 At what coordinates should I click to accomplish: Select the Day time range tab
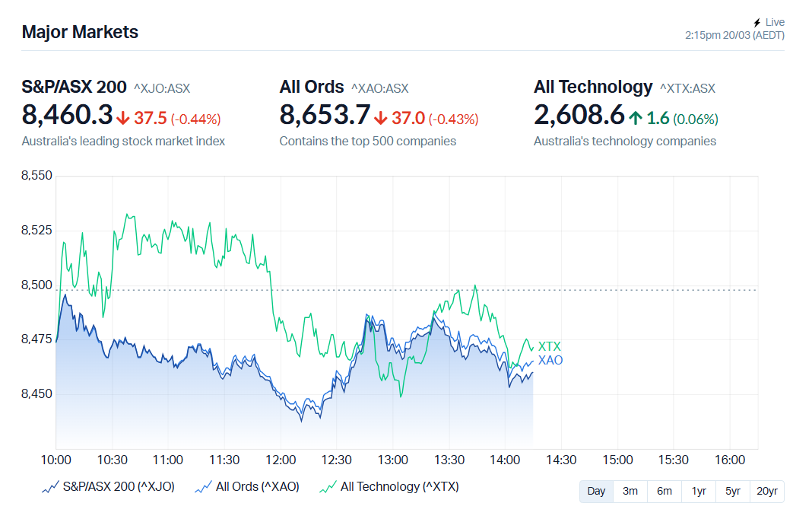(x=596, y=491)
